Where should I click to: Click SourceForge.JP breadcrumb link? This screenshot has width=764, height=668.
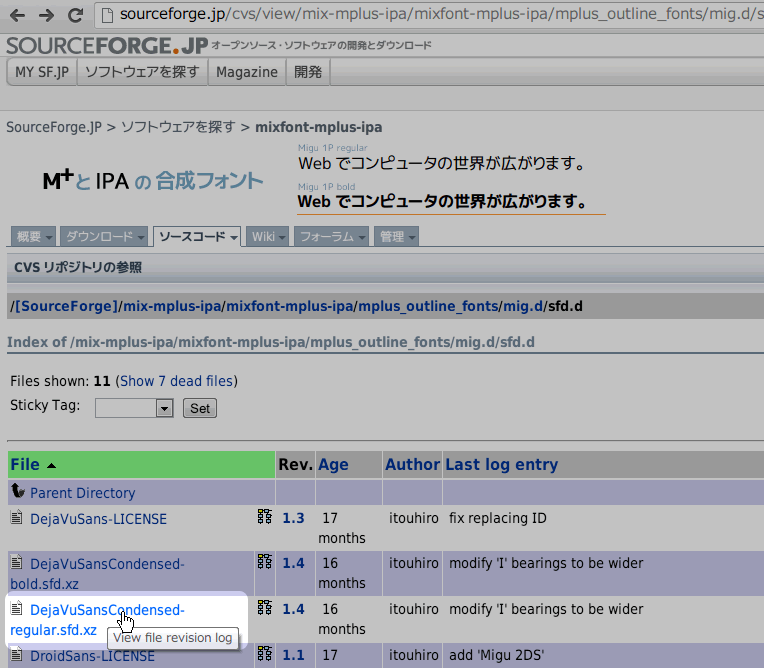click(54, 127)
